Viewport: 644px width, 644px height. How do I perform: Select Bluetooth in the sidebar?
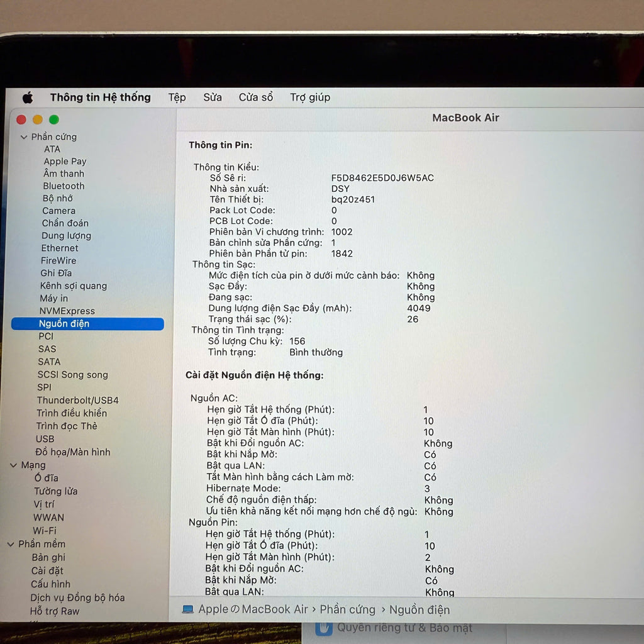point(64,186)
